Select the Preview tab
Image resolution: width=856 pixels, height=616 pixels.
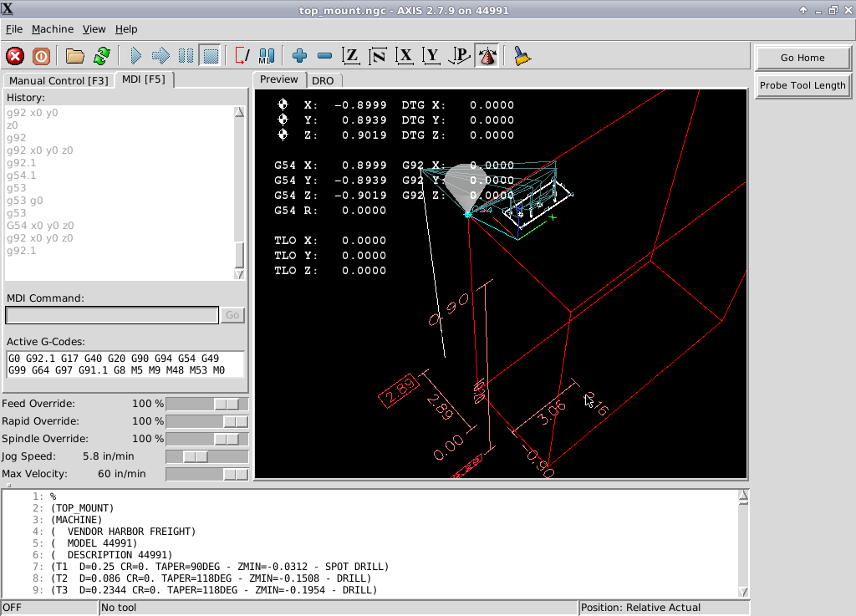pos(279,79)
